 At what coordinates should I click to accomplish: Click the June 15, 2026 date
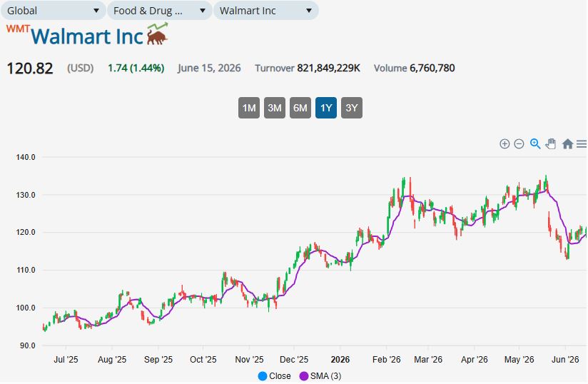point(209,69)
